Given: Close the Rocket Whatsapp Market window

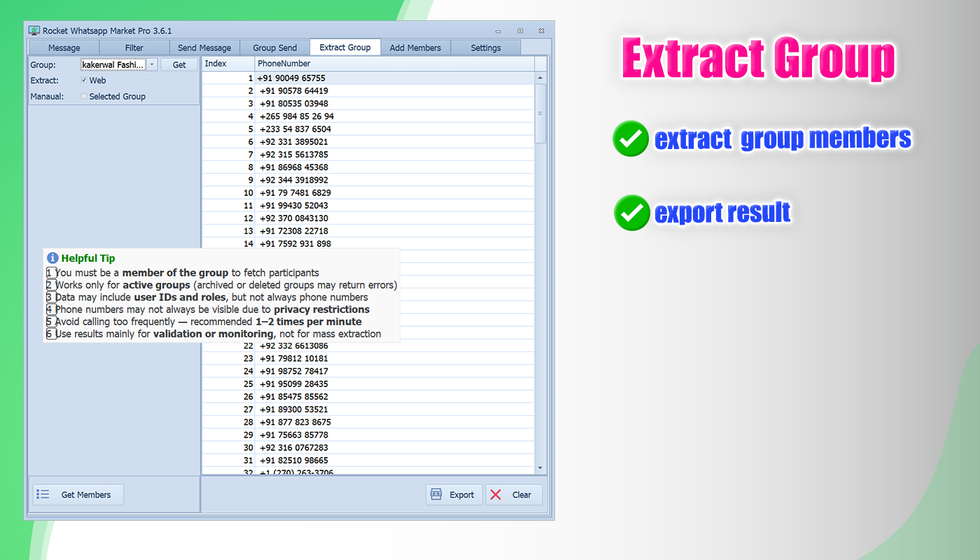Looking at the screenshot, I should 542,31.
